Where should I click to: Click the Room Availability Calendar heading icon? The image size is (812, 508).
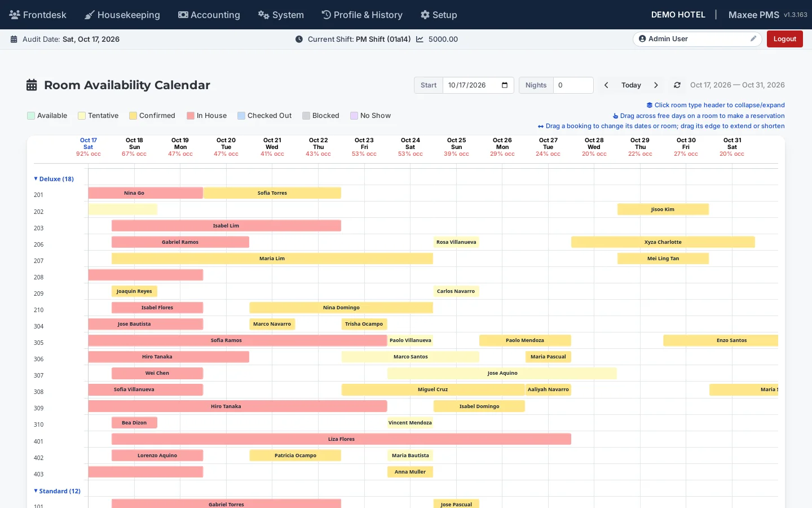coord(32,85)
